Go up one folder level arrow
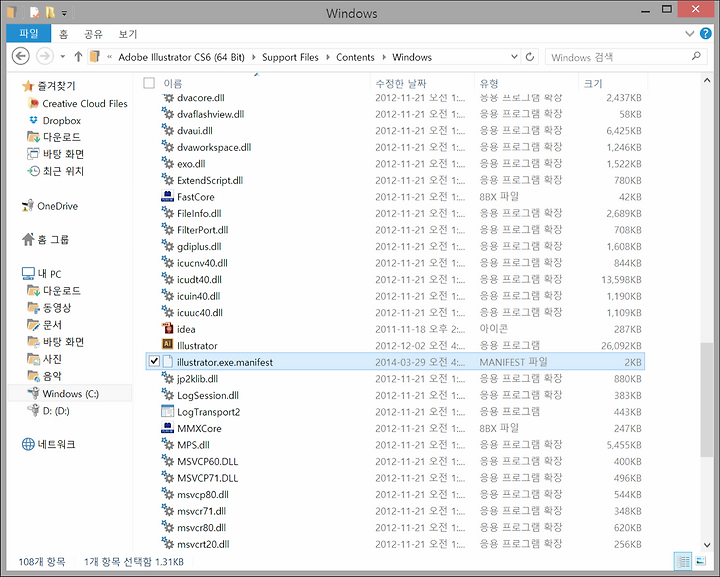This screenshot has width=720, height=577. click(78, 57)
